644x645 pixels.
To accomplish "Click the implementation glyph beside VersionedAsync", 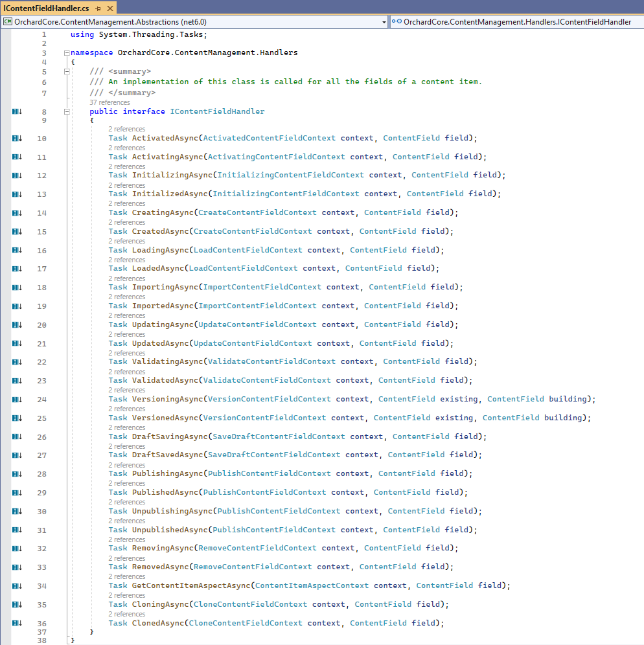I will (17, 418).
